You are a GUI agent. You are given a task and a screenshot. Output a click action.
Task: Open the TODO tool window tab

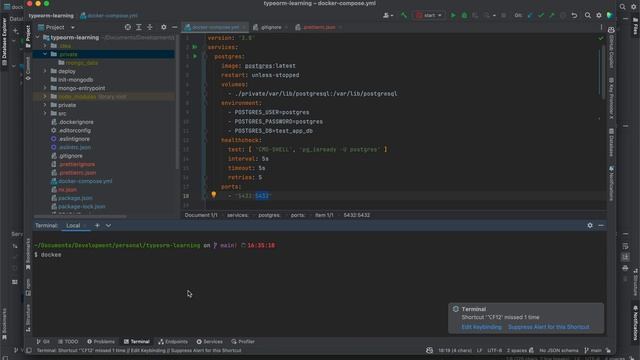pyautogui.click(x=68, y=342)
